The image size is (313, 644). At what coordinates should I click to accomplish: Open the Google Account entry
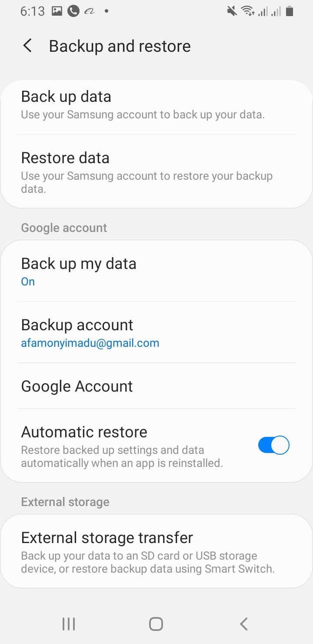click(x=156, y=386)
